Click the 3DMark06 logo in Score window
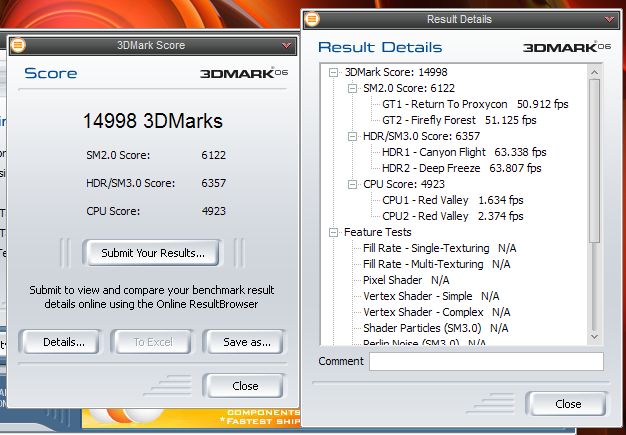 [x=241, y=73]
